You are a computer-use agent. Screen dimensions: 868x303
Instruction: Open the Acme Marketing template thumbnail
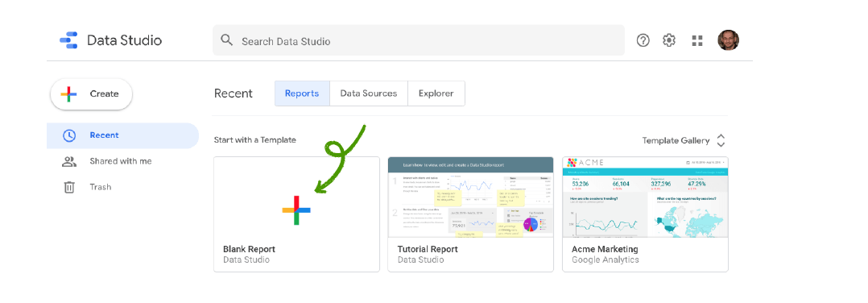point(646,197)
